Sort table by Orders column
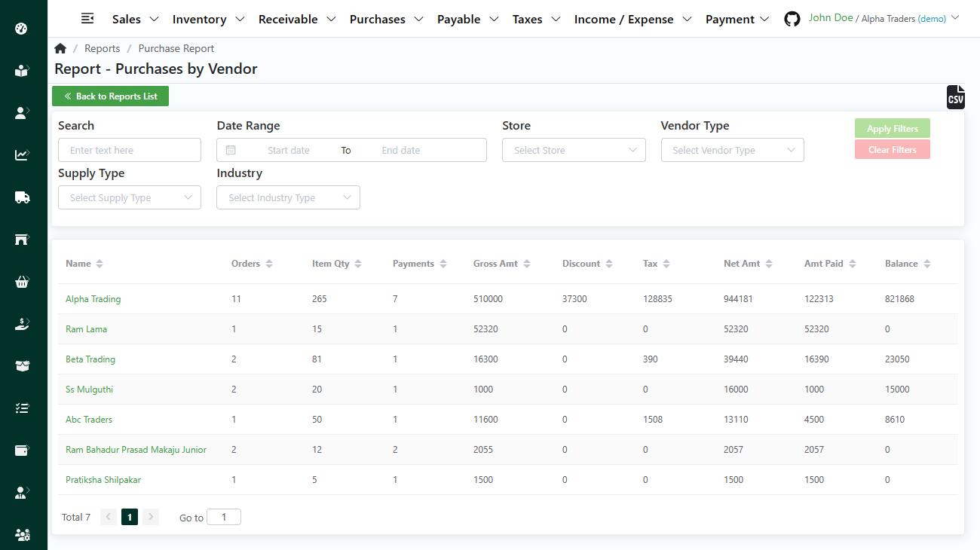The image size is (980, 550). click(x=269, y=264)
